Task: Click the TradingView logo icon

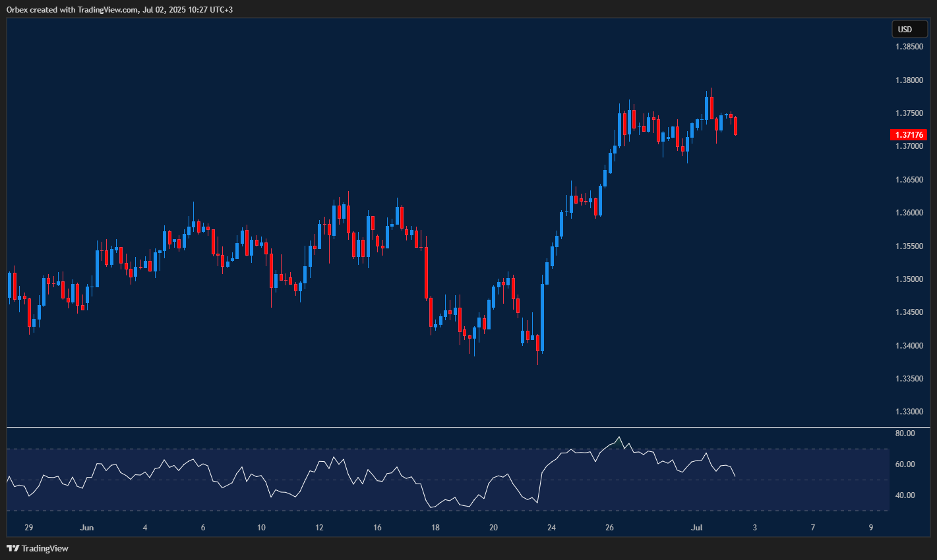Action: [x=12, y=547]
